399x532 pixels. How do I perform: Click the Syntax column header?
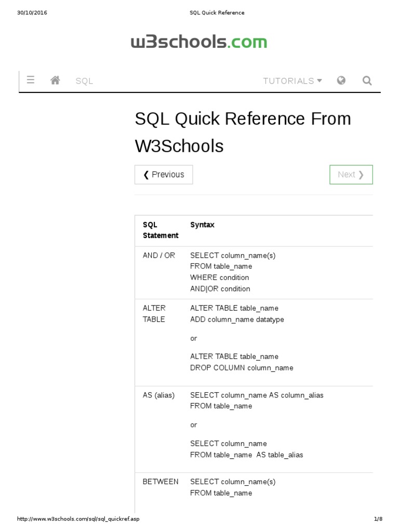202,225
